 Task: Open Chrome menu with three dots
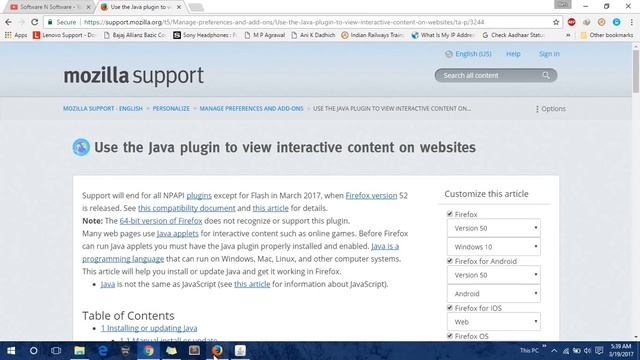tap(631, 22)
